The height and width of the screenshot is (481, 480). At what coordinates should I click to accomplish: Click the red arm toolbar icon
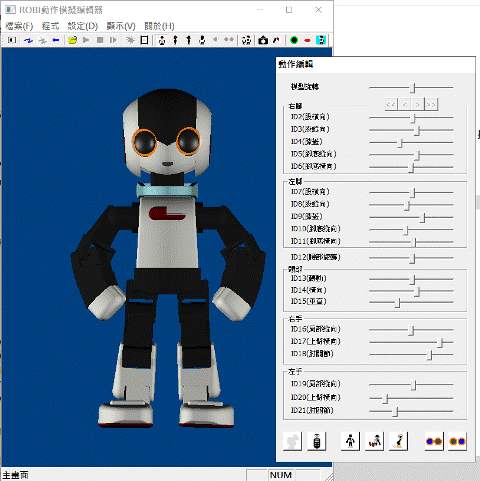click(x=276, y=40)
